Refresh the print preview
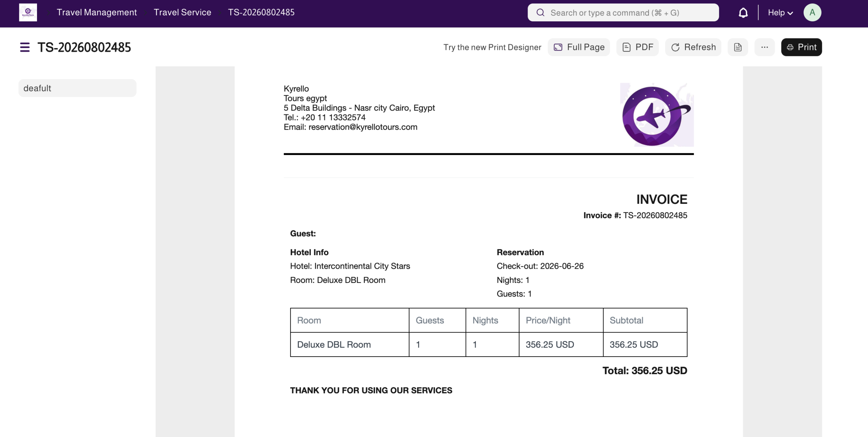This screenshot has height=437, width=868. point(693,47)
